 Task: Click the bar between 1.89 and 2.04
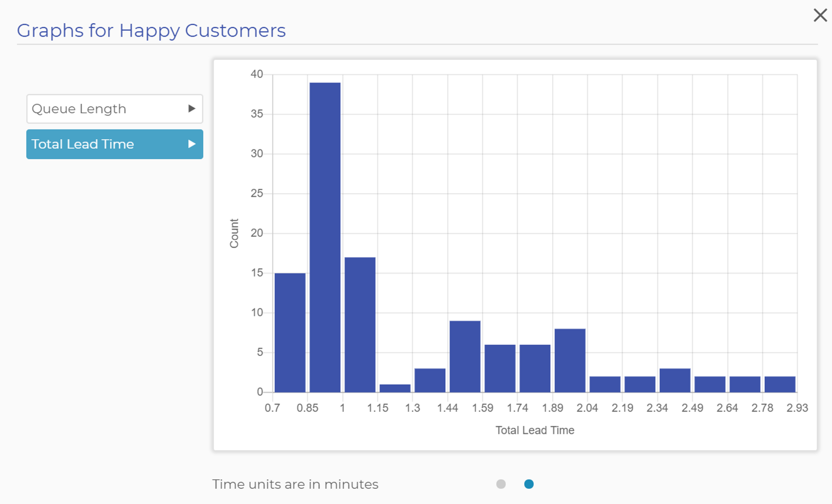click(570, 361)
